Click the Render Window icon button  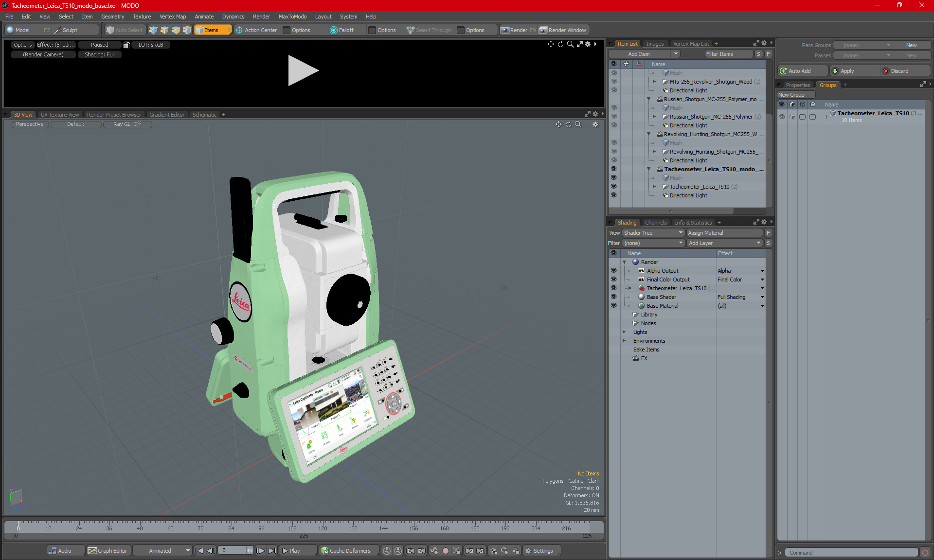[x=563, y=30]
